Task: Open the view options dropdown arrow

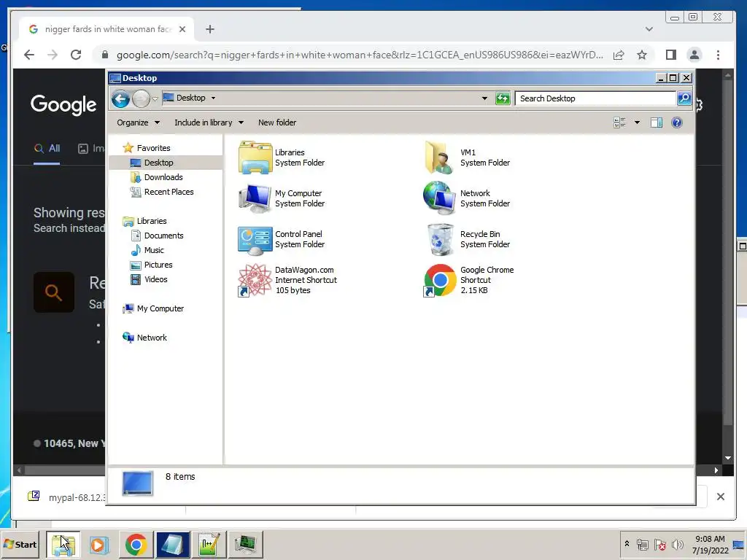Action: click(637, 122)
